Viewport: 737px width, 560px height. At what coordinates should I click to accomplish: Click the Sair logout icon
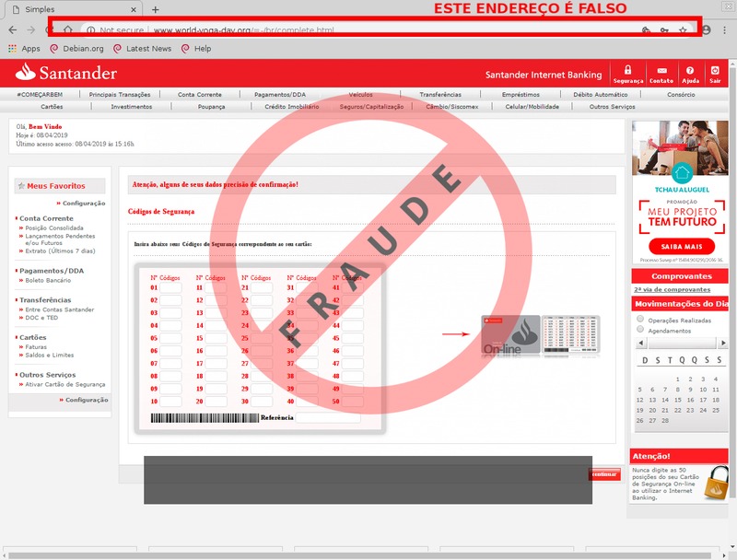[x=715, y=73]
